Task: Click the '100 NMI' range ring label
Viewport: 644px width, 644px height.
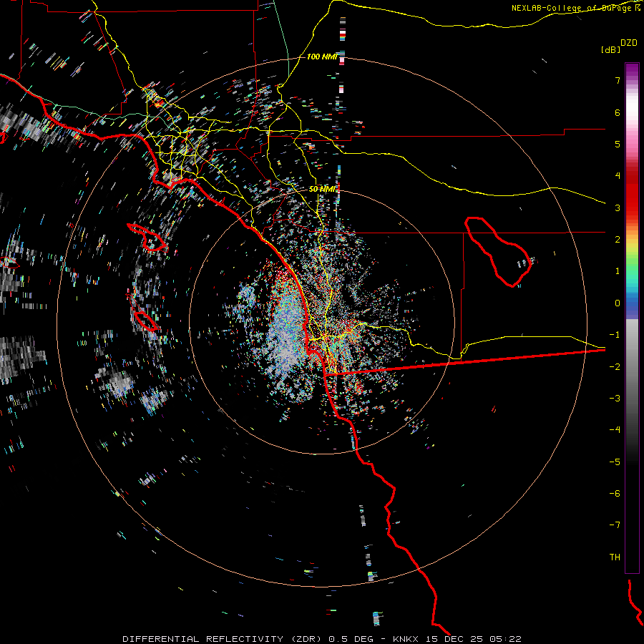Action: tap(322, 57)
